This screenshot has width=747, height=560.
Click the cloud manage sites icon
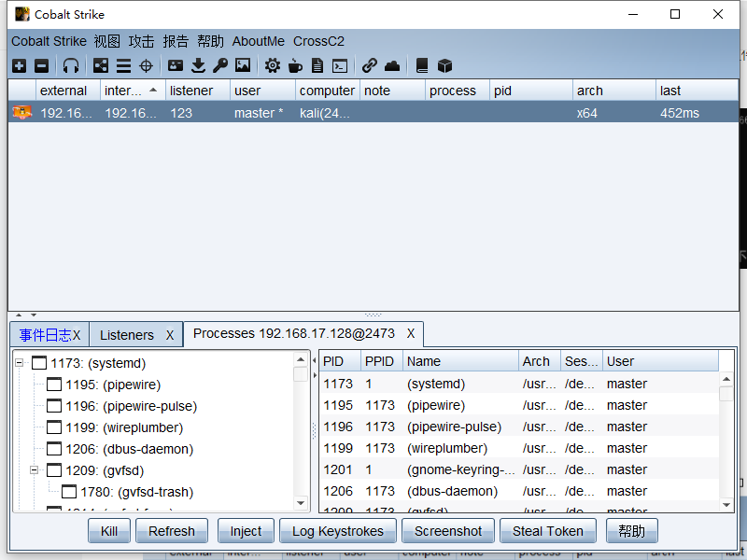(x=392, y=65)
